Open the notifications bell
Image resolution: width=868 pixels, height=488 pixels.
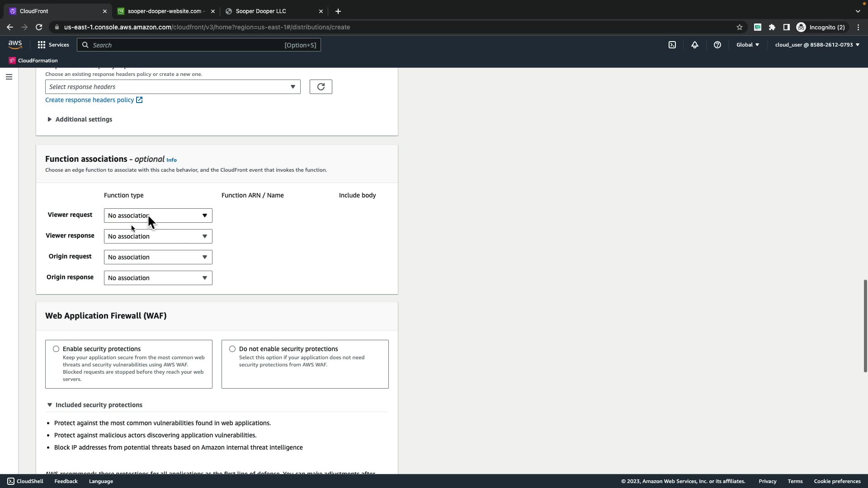[x=695, y=45]
